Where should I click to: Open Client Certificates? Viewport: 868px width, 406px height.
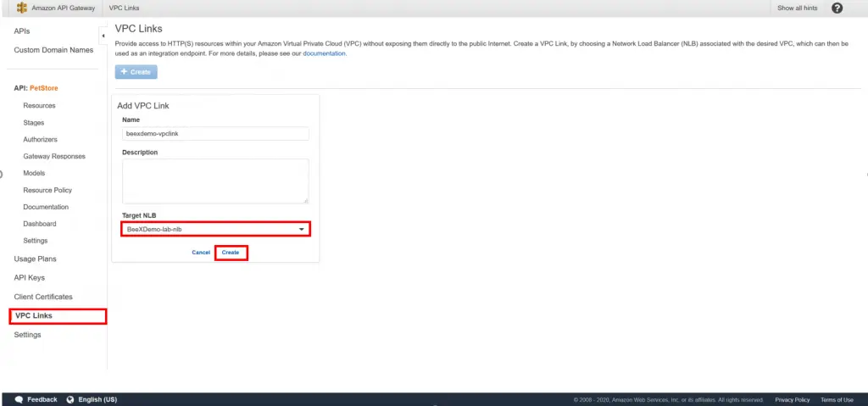[x=43, y=297]
